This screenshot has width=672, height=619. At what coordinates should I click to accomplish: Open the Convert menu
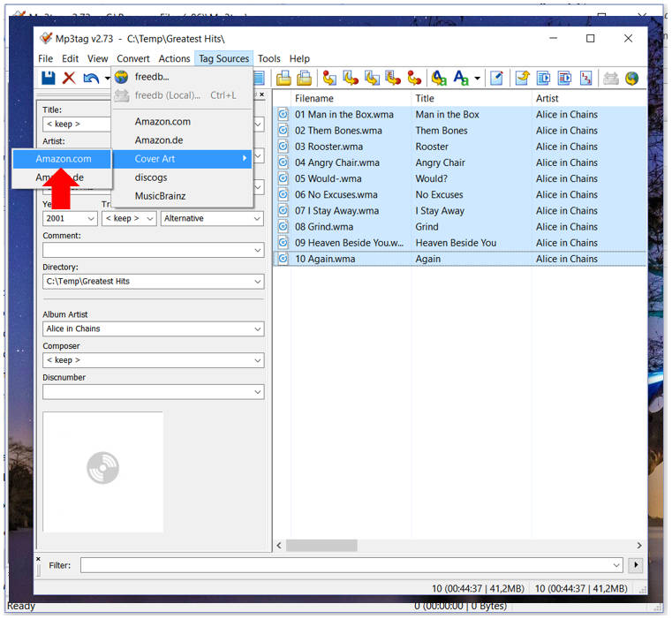tap(133, 58)
